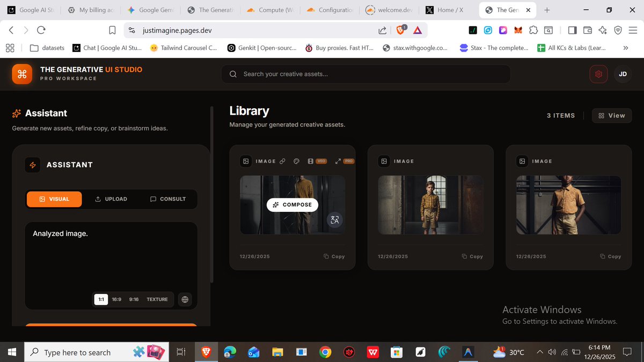Open the datasets bookmark folder
The height and width of the screenshot is (362, 644).
(x=47, y=48)
